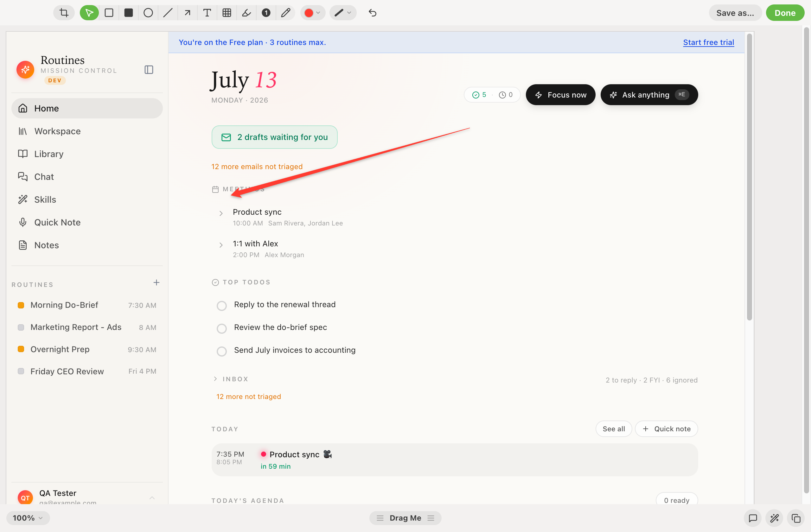The image size is (811, 532).
Task: Click the magic wand icon in bottom bar
Action: tap(774, 518)
